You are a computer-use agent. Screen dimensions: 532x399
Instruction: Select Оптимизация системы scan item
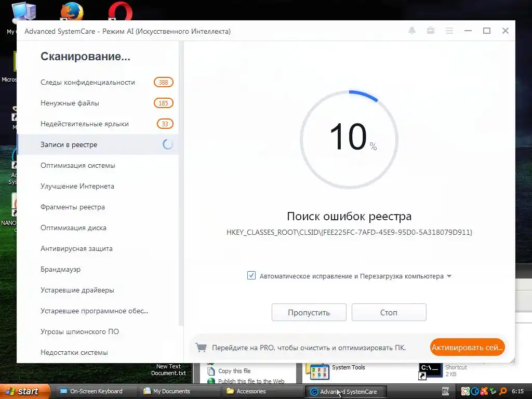tap(98, 165)
